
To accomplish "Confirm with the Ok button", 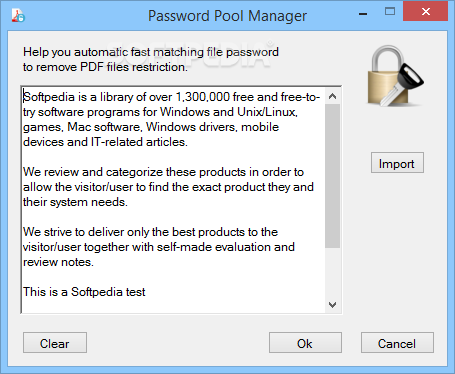I will pyautogui.click(x=305, y=343).
